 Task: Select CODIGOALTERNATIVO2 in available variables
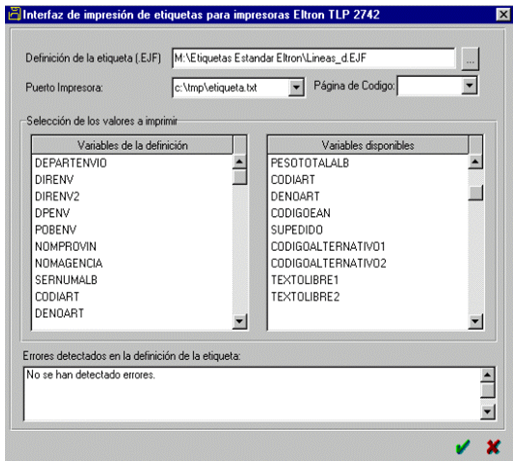pos(328,263)
